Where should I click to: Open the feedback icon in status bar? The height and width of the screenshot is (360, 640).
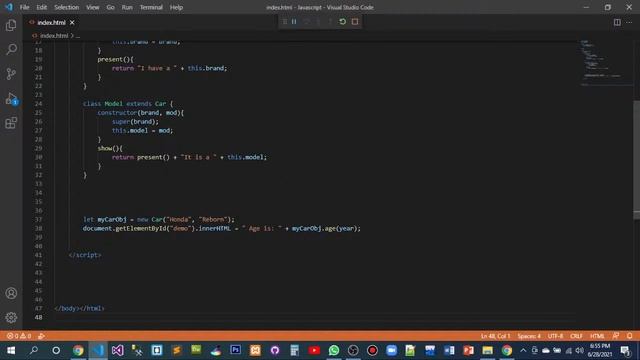click(616, 336)
